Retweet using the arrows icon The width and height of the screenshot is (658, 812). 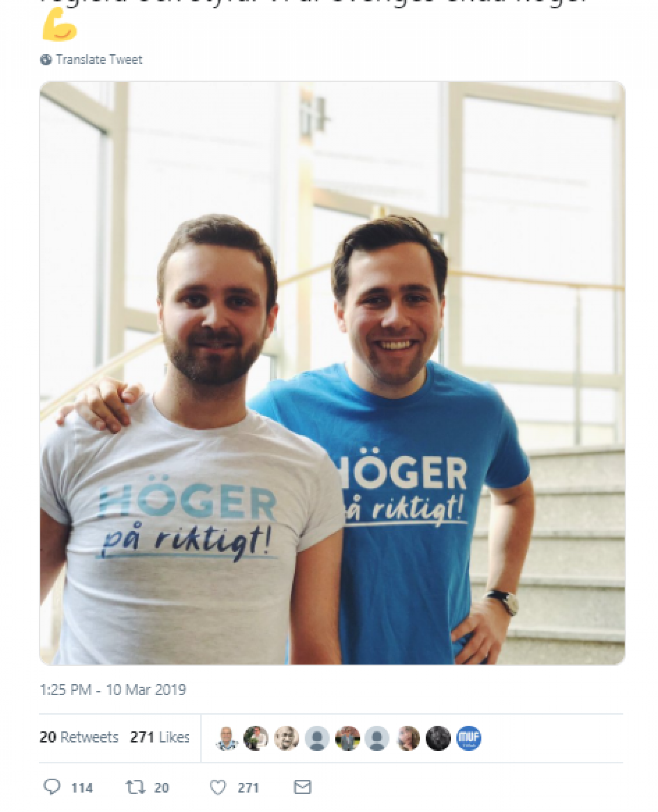135,787
